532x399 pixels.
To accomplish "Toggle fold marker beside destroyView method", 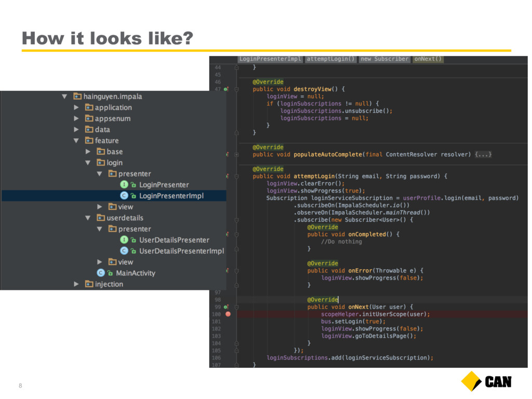I will pyautogui.click(x=236, y=89).
